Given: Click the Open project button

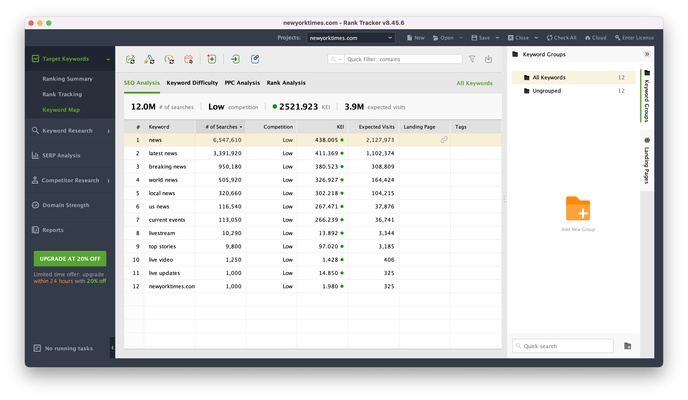Looking at the screenshot, I should click(443, 38).
